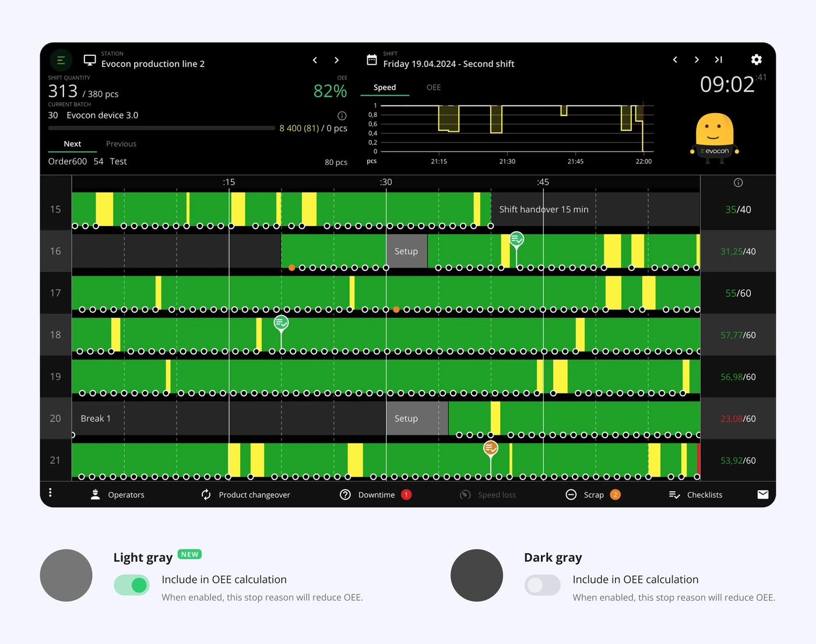Open Operators

click(x=118, y=495)
